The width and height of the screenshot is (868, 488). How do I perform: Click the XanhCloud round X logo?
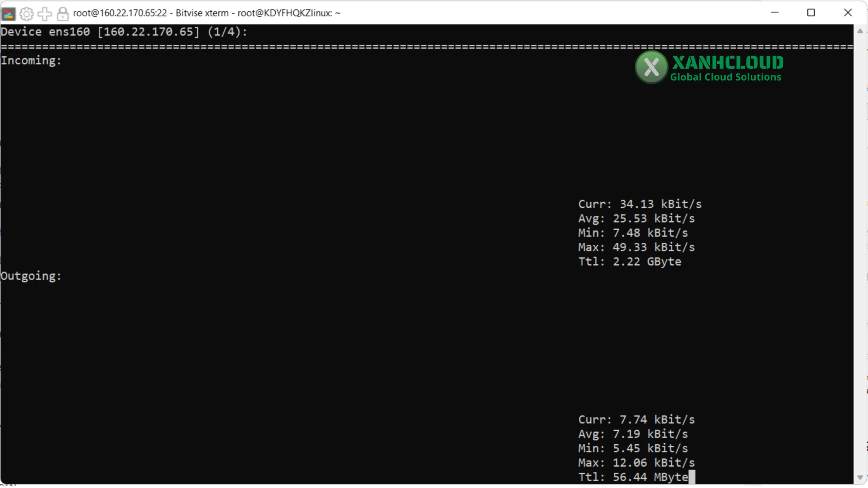(x=651, y=67)
